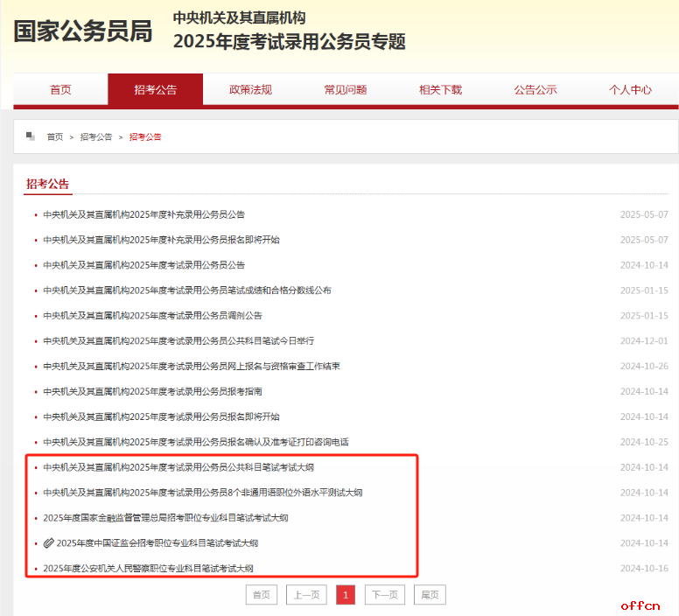Open 考试录用公务员报名即将开始 link
This screenshot has height=616, width=679.
click(161, 416)
